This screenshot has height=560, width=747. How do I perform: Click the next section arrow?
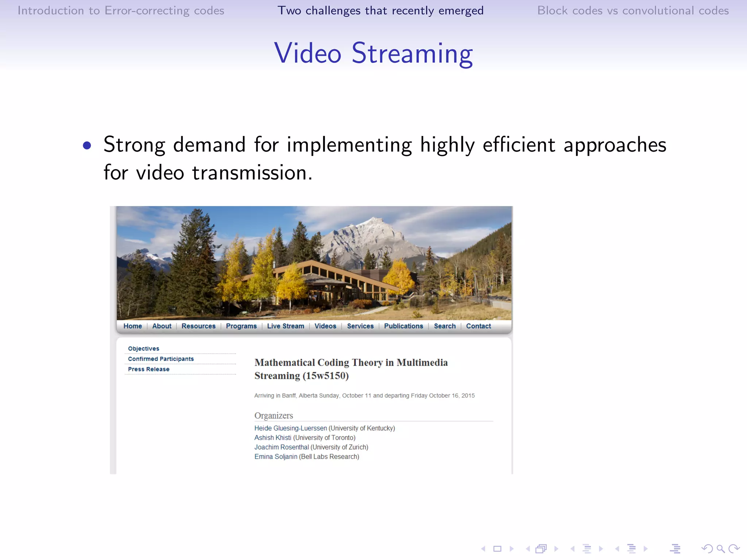[x=646, y=549]
